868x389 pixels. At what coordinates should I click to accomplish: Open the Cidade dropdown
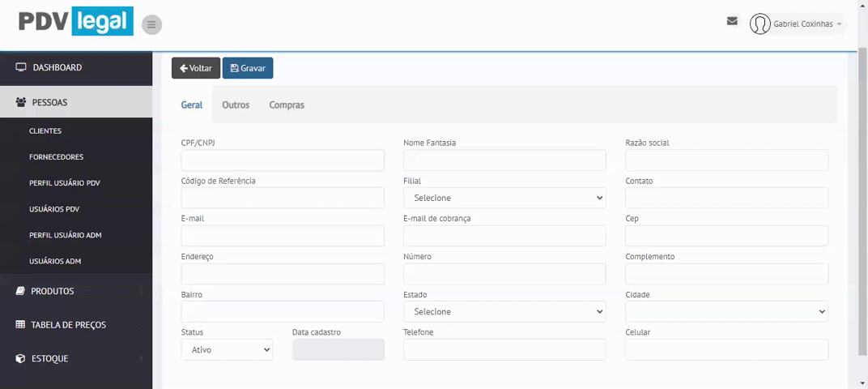click(x=726, y=311)
